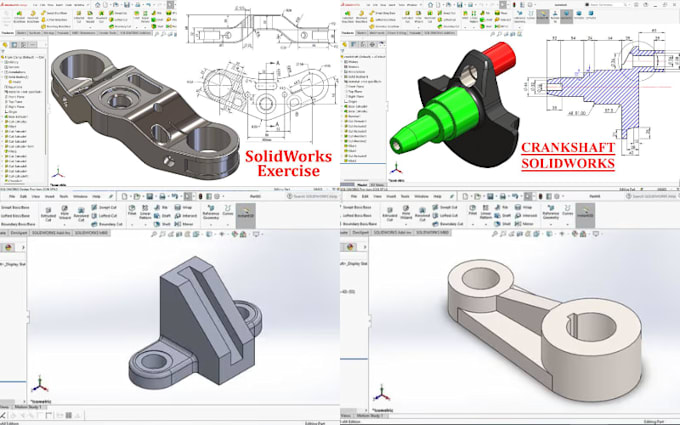Image resolution: width=680 pixels, height=425 pixels.
Task: Click Swept Boss/Base in the gray bracket window
Action: (x=15, y=207)
